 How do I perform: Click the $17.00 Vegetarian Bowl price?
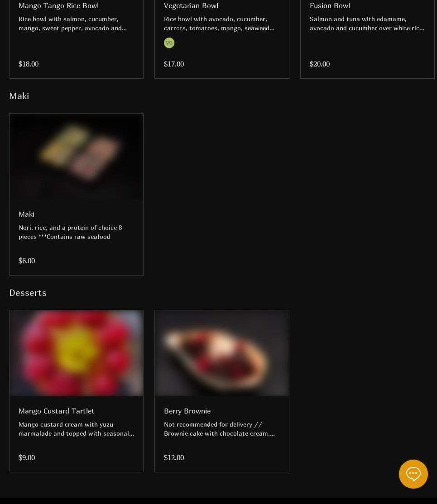[174, 64]
